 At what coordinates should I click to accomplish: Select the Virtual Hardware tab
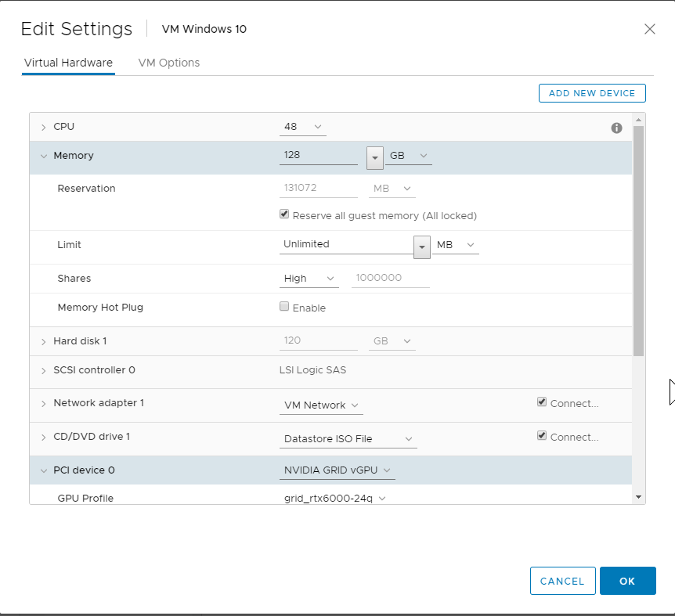pos(68,63)
